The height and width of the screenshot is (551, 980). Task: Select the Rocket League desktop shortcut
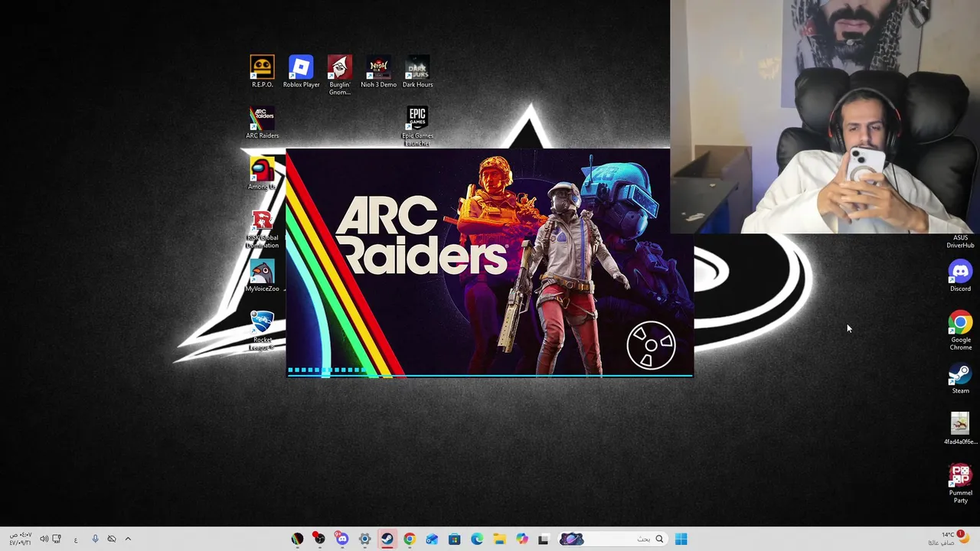[x=262, y=331]
